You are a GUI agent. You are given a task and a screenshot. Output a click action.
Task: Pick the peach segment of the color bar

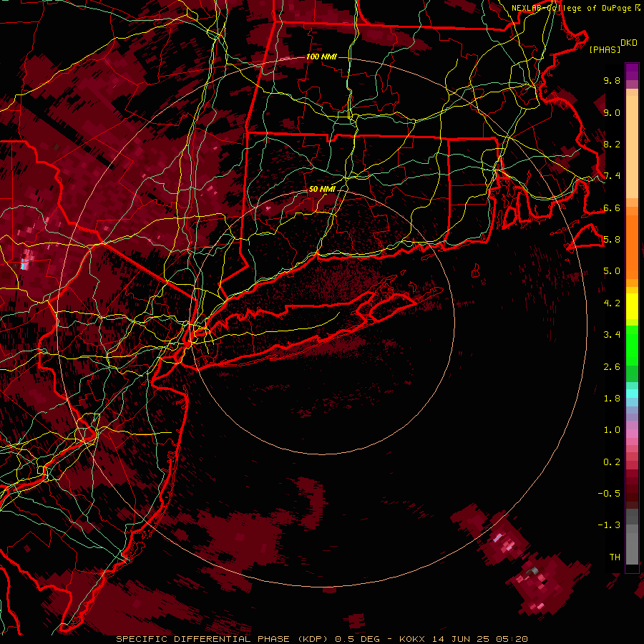click(632, 147)
